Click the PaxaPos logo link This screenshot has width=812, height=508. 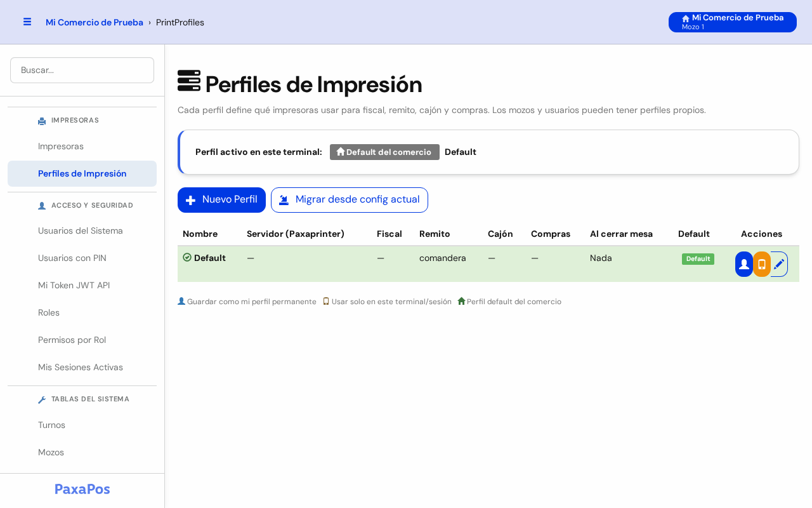(82, 489)
